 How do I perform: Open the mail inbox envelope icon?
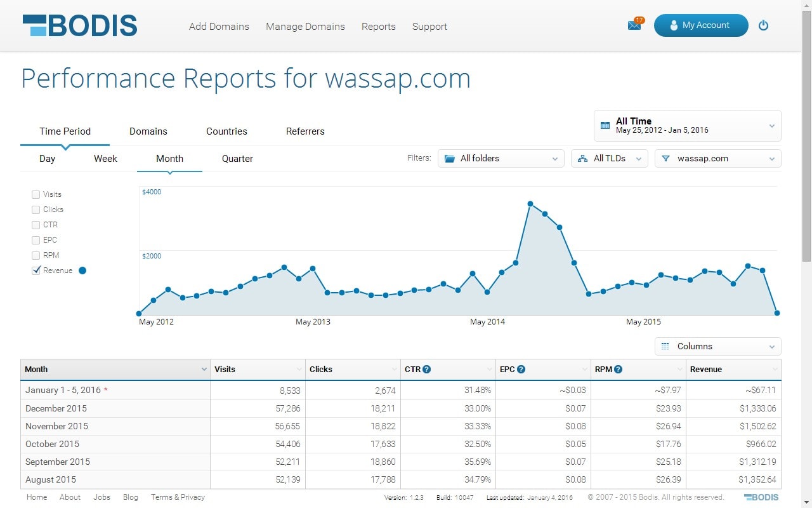[634, 25]
